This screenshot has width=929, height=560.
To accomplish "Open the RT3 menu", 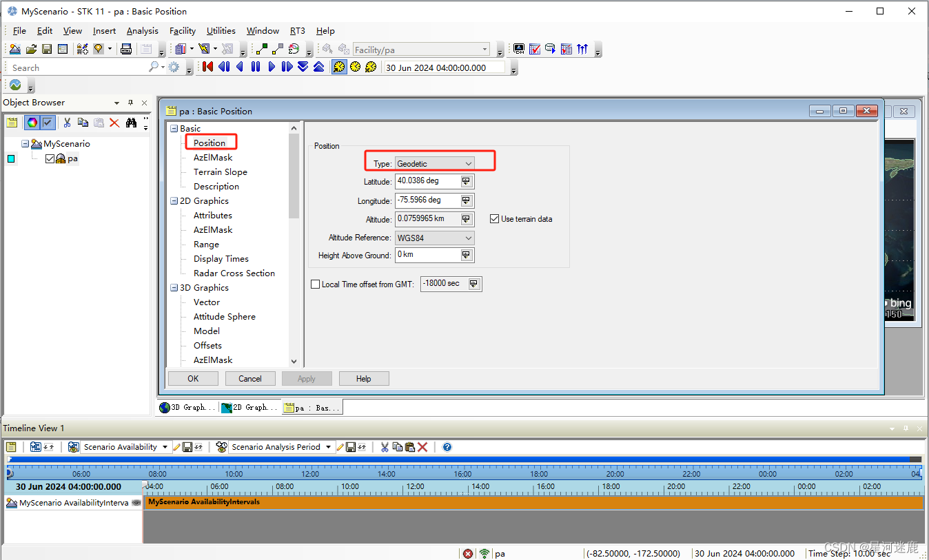I will 297,31.
